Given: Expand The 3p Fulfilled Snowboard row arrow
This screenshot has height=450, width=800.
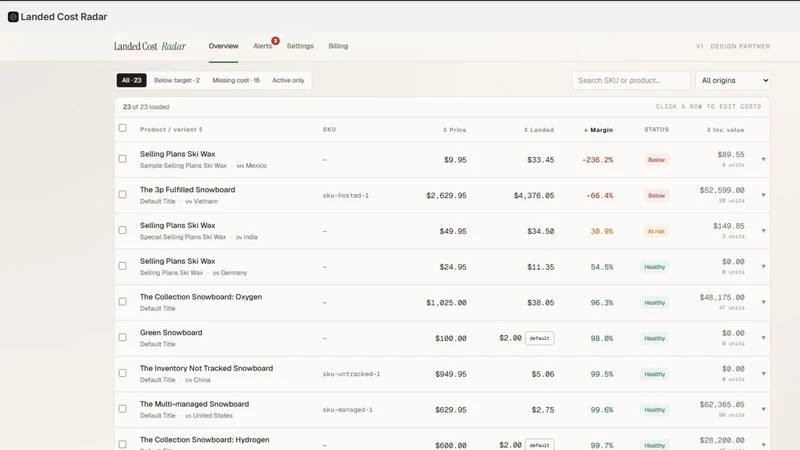Looking at the screenshot, I should click(x=763, y=195).
